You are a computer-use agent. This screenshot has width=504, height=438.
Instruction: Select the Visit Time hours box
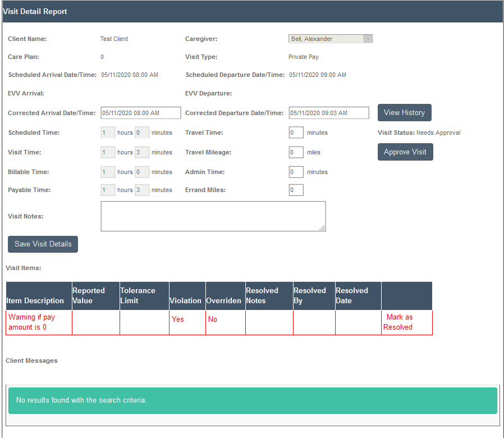tap(107, 152)
